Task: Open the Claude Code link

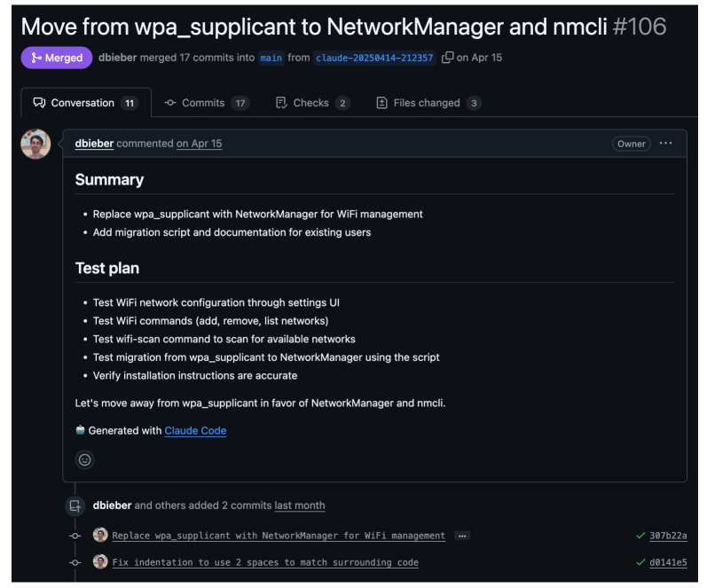Action: 195,431
